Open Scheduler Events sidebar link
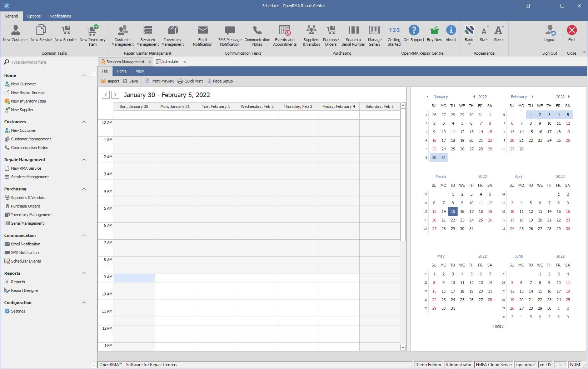 click(x=23, y=261)
